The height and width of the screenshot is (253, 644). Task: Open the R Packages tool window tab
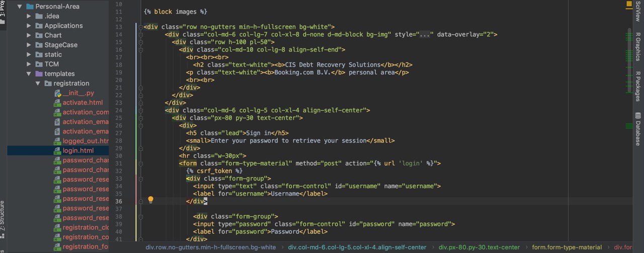click(x=638, y=86)
